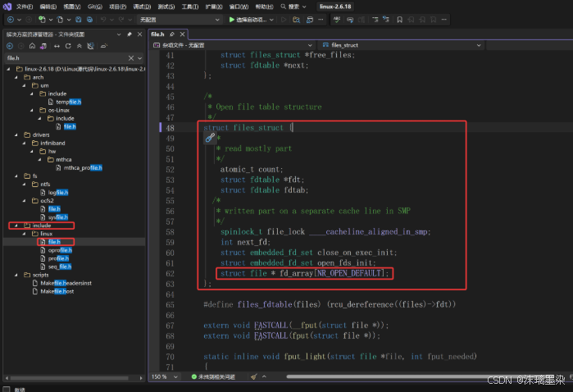Select logfile.h under ntfs

point(58,193)
